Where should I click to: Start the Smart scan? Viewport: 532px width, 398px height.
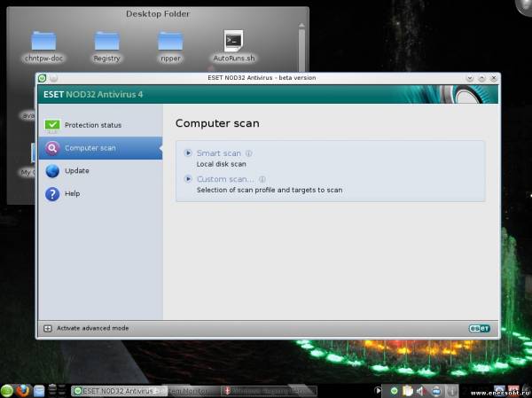click(x=218, y=153)
